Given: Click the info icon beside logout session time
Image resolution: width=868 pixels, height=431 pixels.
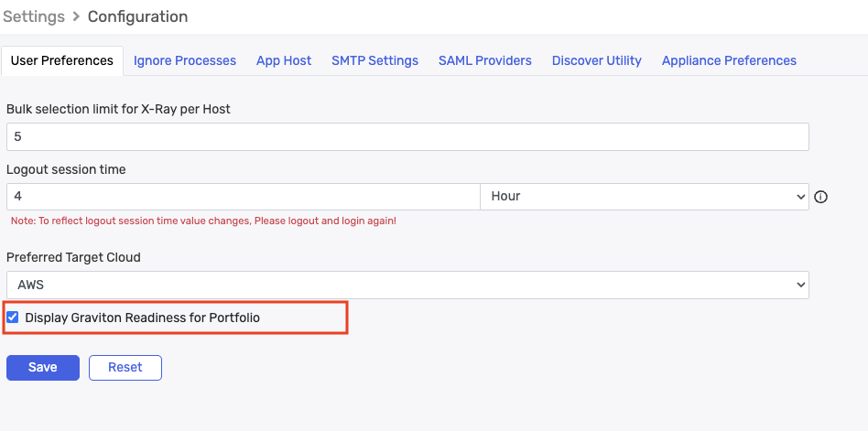Looking at the screenshot, I should (820, 197).
